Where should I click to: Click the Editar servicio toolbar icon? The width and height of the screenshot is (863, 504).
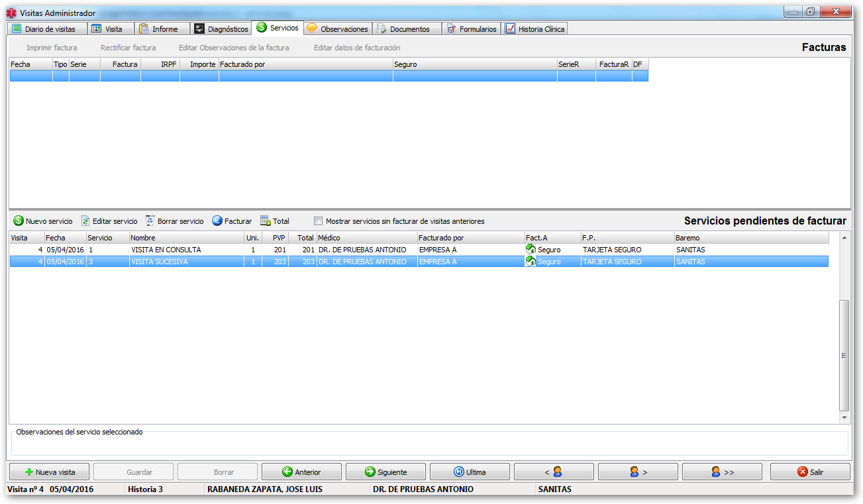[x=85, y=221]
